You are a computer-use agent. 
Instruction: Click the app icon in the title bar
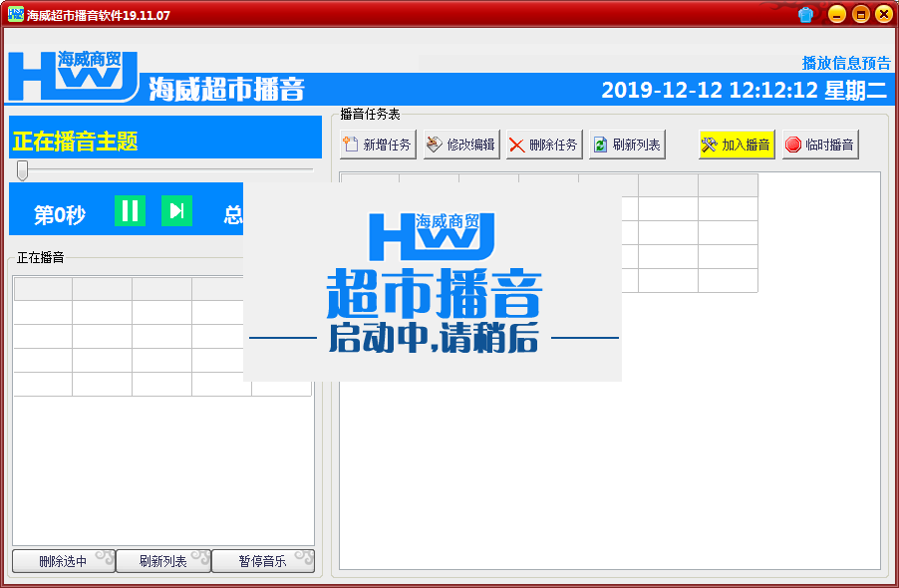point(16,14)
